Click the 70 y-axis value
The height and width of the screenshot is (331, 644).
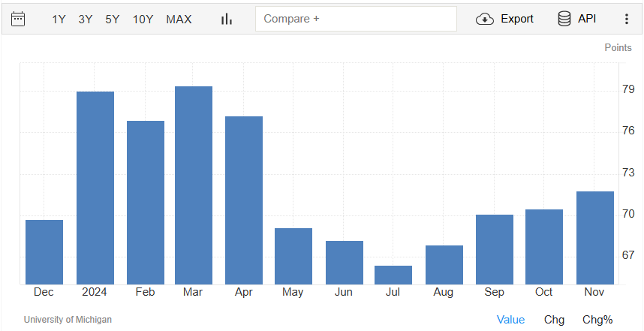[x=628, y=214]
